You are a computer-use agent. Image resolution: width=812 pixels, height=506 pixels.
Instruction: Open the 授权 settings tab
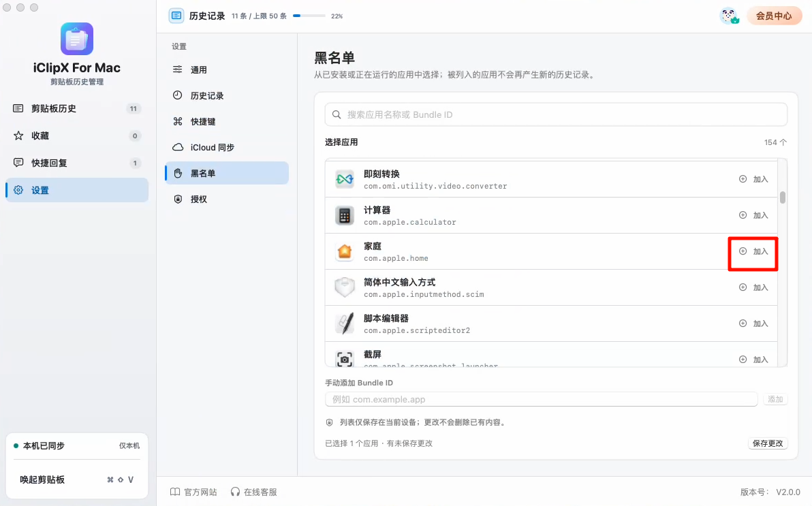tap(227, 200)
